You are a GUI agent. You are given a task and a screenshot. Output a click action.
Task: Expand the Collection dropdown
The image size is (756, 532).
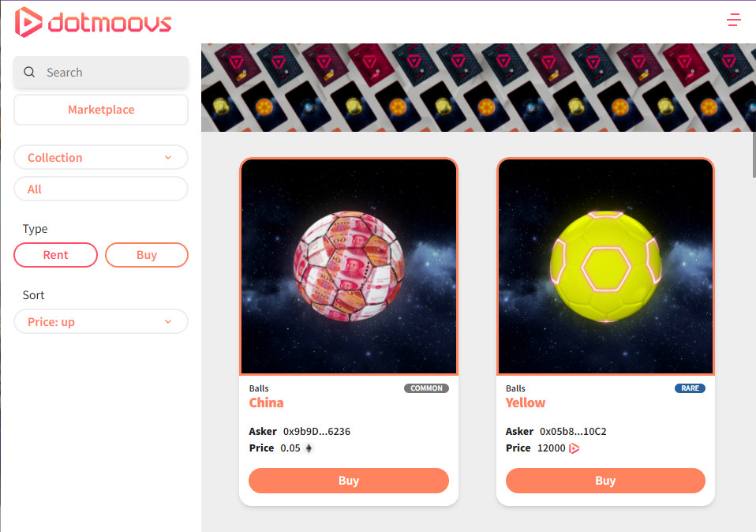click(101, 157)
